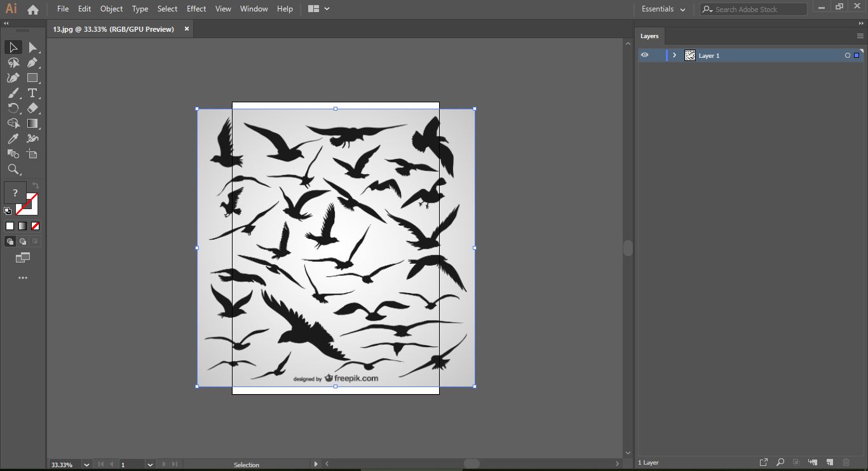Toggle Draw Behind mode

click(23, 242)
